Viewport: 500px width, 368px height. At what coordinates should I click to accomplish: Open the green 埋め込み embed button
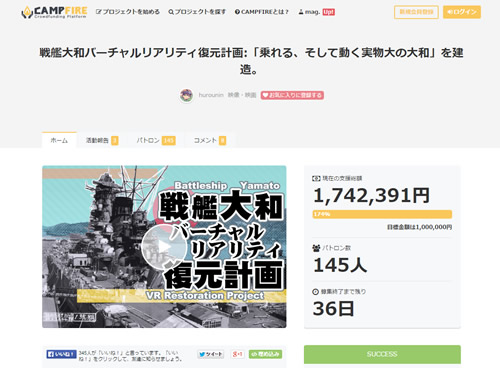265,354
